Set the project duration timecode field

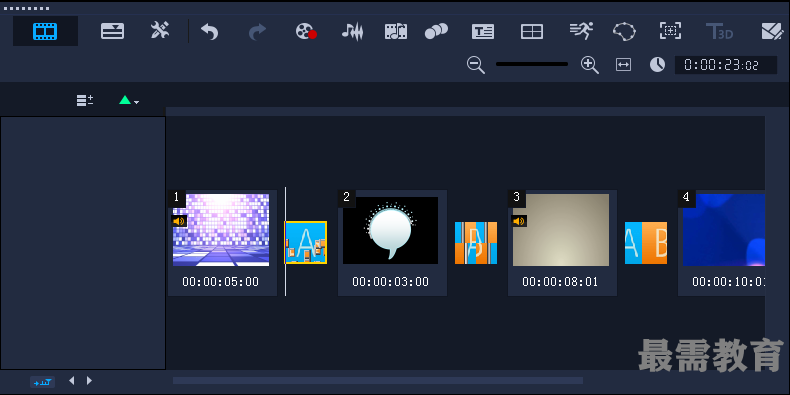[726, 65]
